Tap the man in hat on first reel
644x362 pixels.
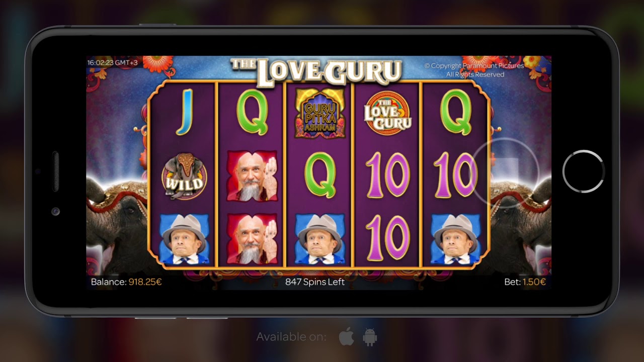click(x=184, y=238)
